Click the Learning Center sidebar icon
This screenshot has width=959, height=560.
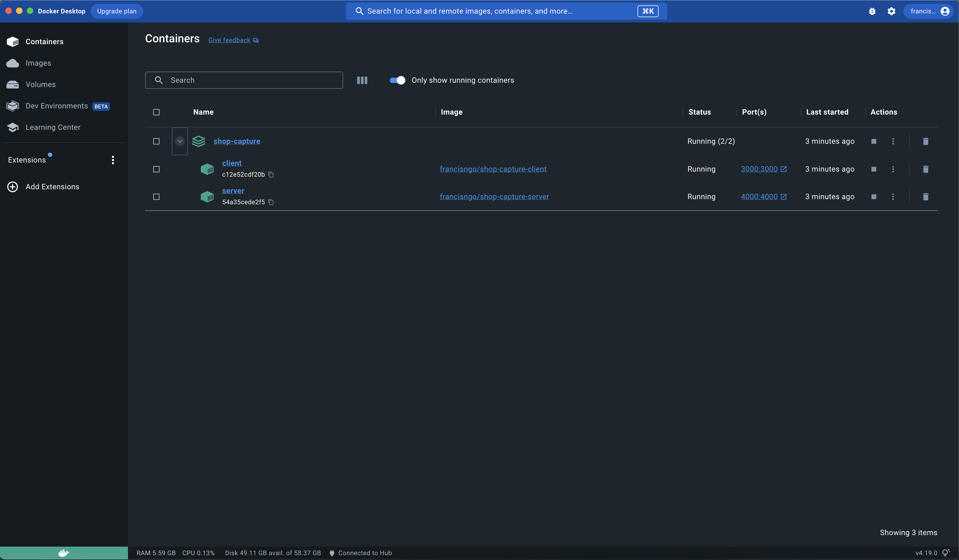pyautogui.click(x=13, y=128)
